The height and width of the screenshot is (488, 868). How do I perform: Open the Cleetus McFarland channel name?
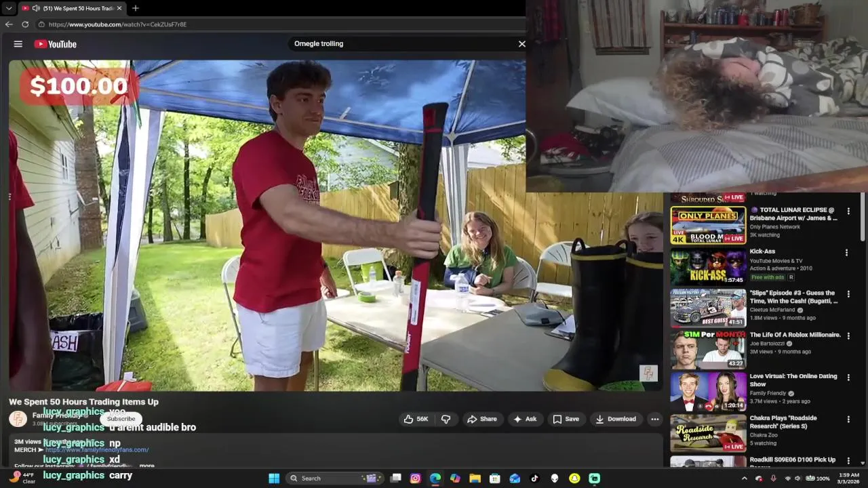pos(772,310)
